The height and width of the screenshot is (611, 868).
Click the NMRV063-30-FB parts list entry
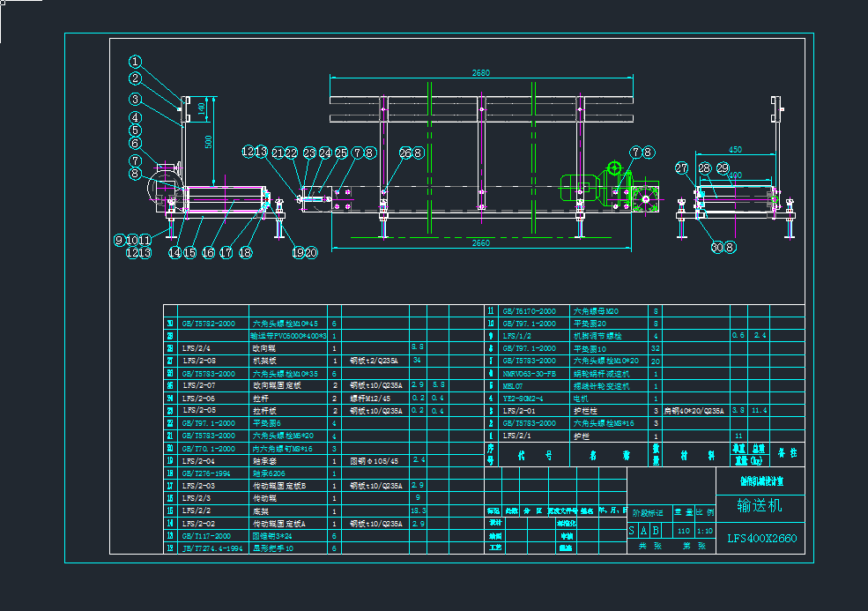[x=529, y=373]
